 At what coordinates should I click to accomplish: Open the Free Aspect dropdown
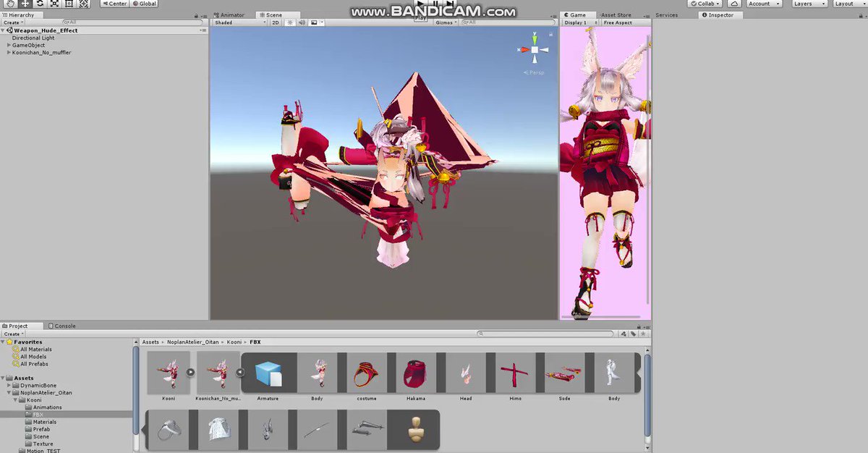tap(624, 22)
